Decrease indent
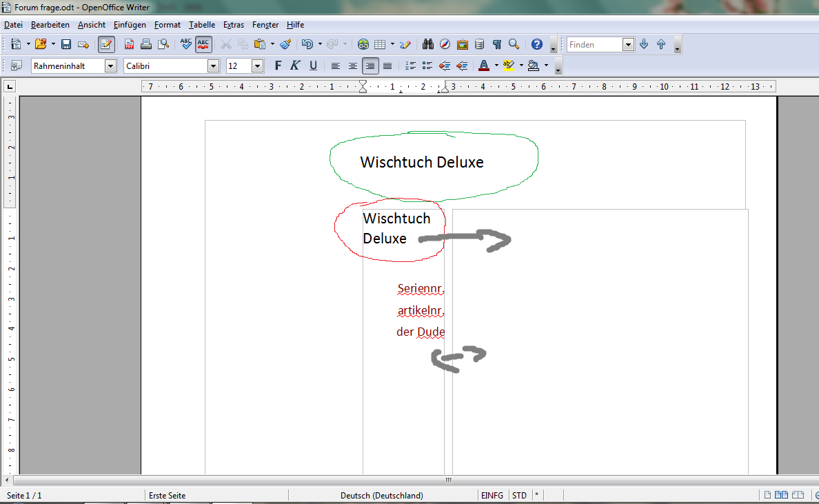This screenshot has height=504, width=819. [445, 65]
